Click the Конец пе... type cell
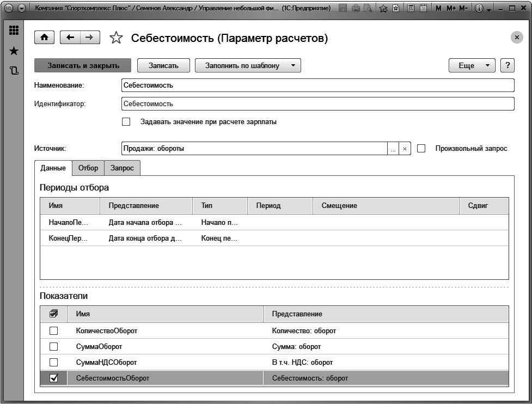Screen dimensions: 532x404 (x=220, y=238)
